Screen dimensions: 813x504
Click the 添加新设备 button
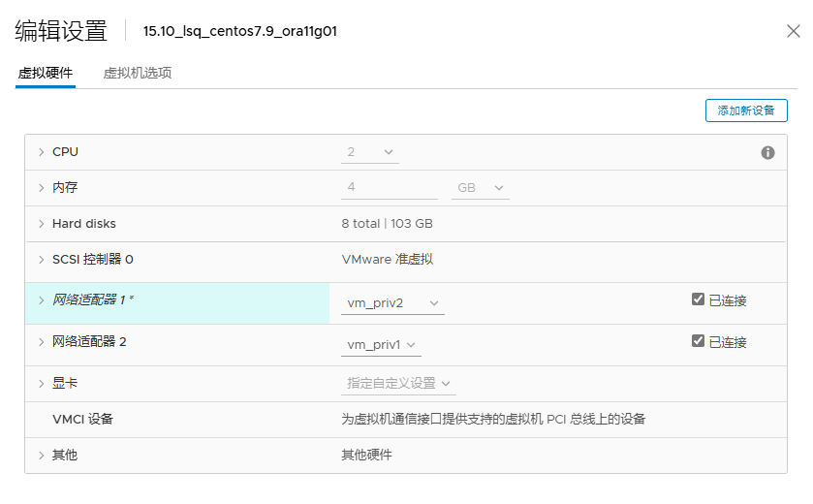pos(746,110)
